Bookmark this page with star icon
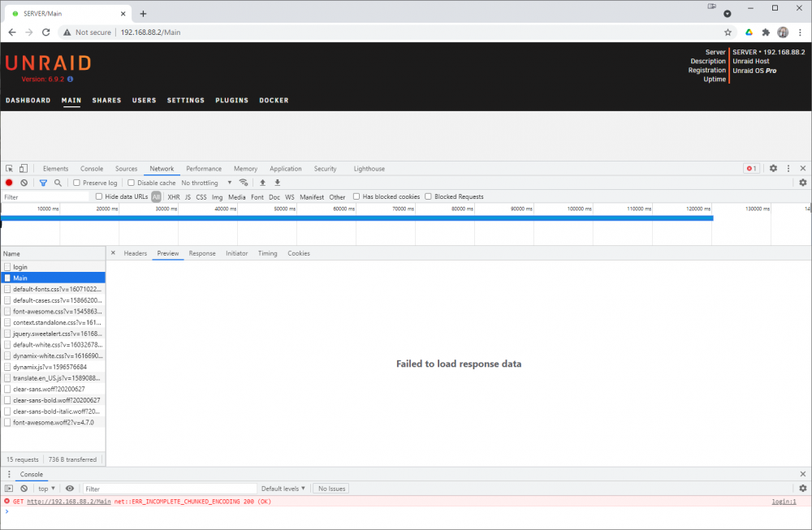 (x=728, y=32)
